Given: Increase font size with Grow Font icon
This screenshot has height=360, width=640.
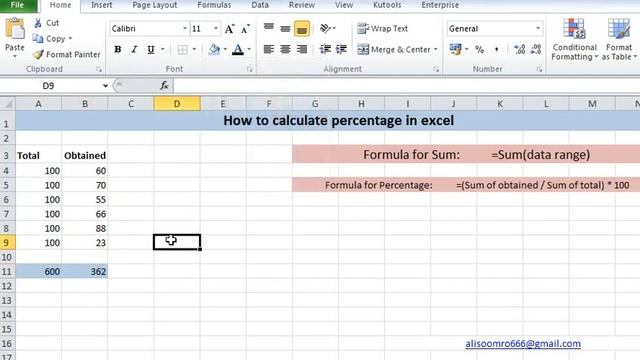Looking at the screenshot, I should 229,29.
